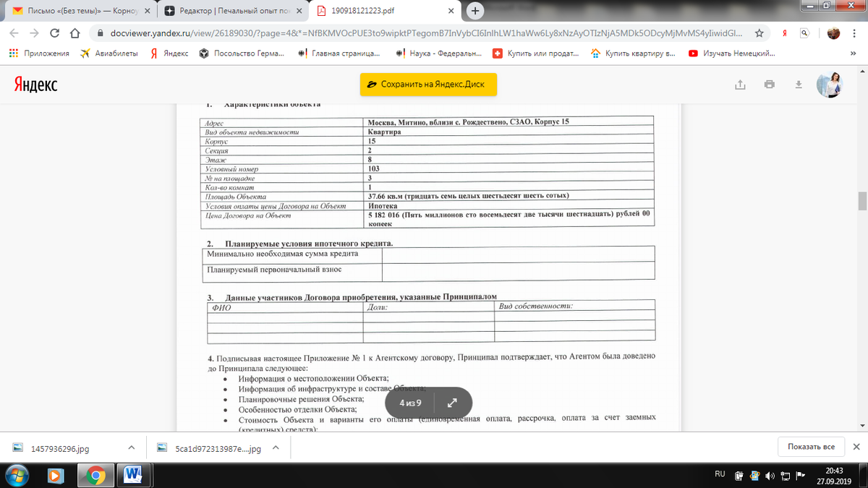
Task: Switch viewer to fullscreen mode
Action: tap(452, 403)
